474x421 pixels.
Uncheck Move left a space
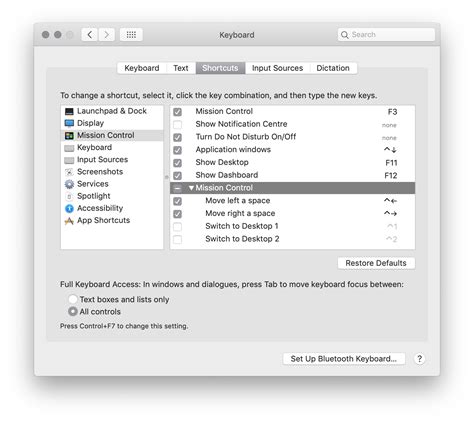click(x=178, y=201)
